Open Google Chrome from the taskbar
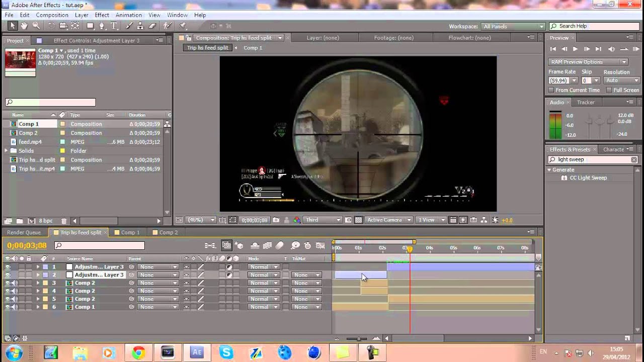This screenshot has width=644, height=362. [x=138, y=352]
